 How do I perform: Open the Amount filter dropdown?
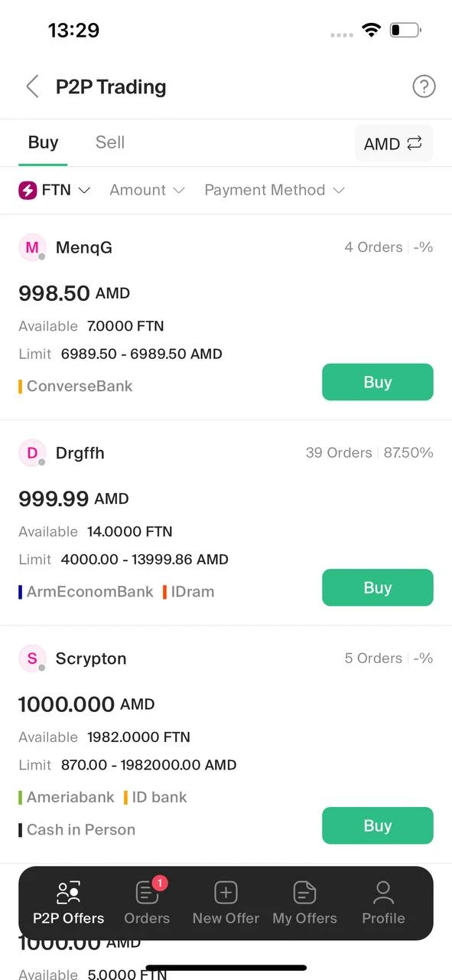[147, 190]
